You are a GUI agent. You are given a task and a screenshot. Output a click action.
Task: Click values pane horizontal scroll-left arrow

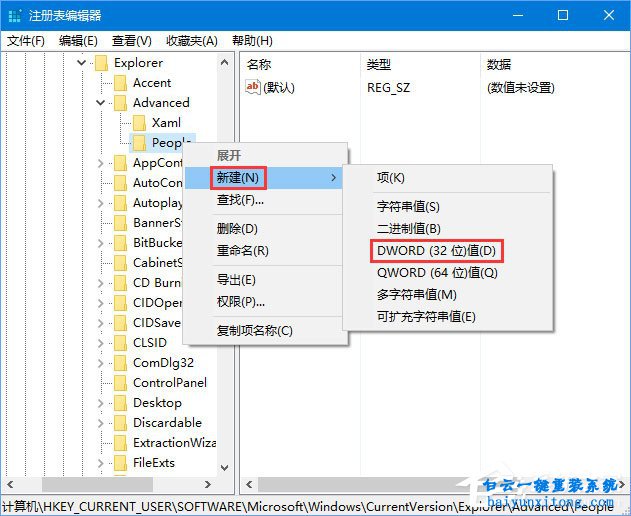pos(249,485)
